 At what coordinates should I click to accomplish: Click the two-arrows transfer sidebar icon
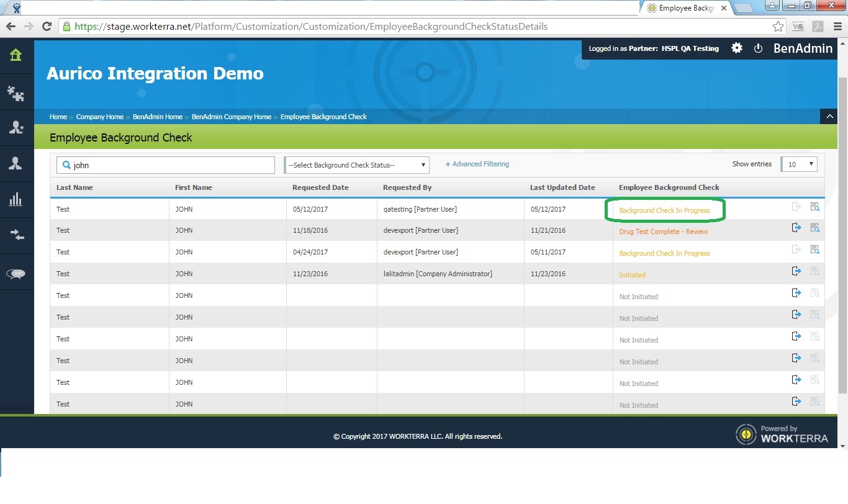point(16,235)
